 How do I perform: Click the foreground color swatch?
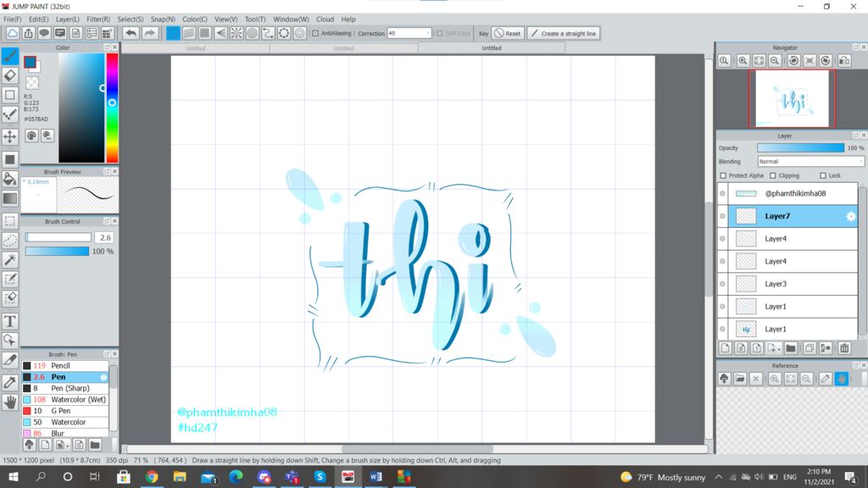point(30,62)
